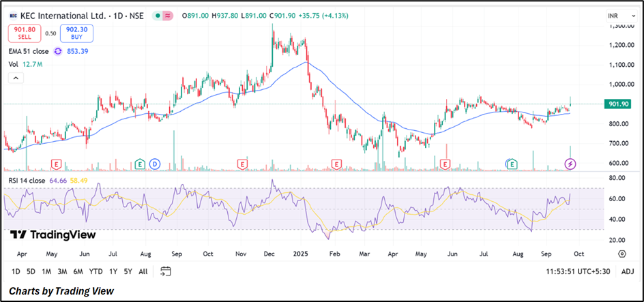Click the 0.50 spread between Sell and Buy
Image resolution: width=644 pixels, height=302 pixels.
50,33
